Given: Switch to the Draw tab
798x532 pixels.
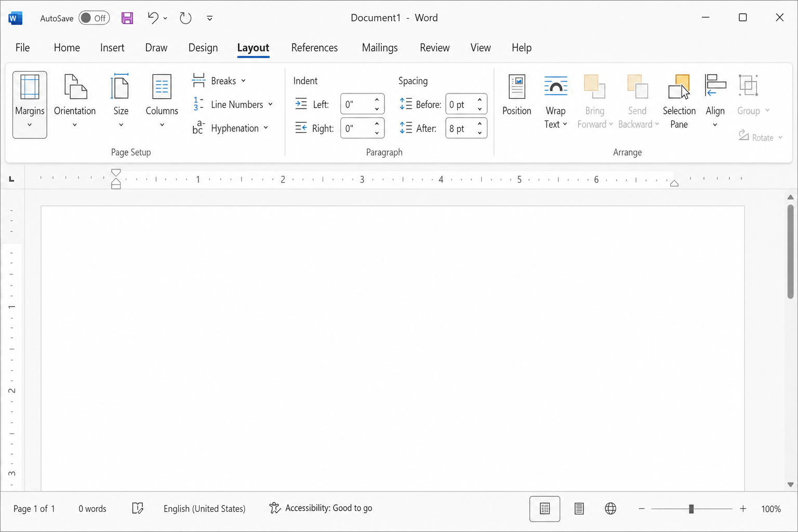Looking at the screenshot, I should (x=156, y=48).
